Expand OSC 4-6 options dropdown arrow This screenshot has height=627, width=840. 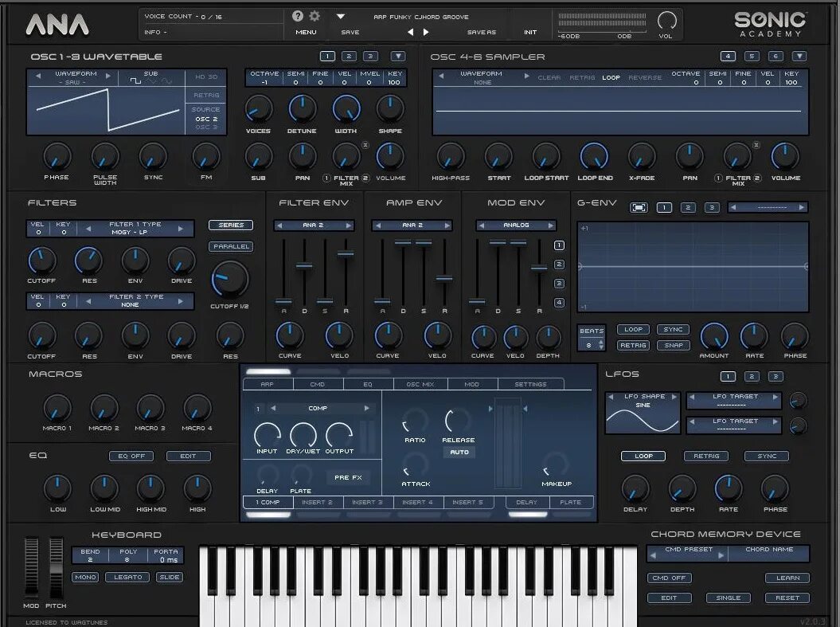pyautogui.click(x=799, y=56)
